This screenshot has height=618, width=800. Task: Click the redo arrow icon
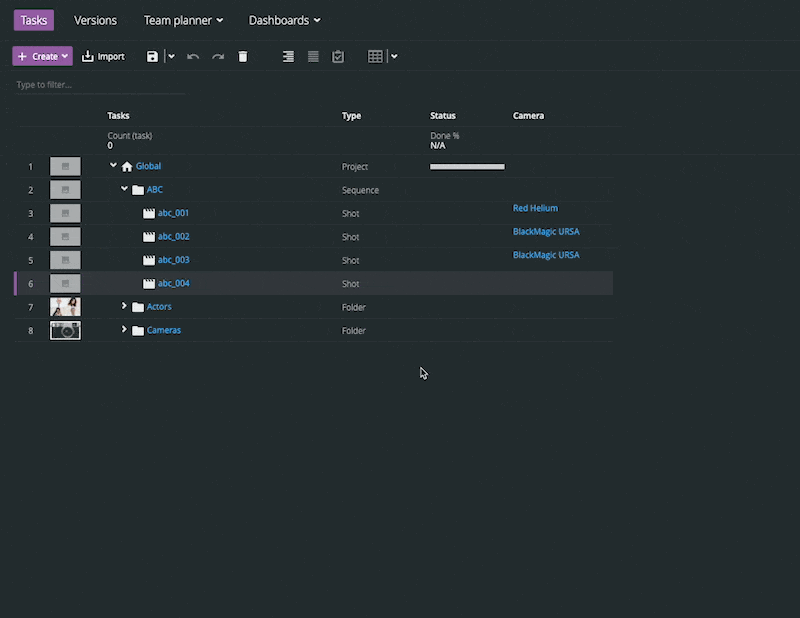pos(218,57)
